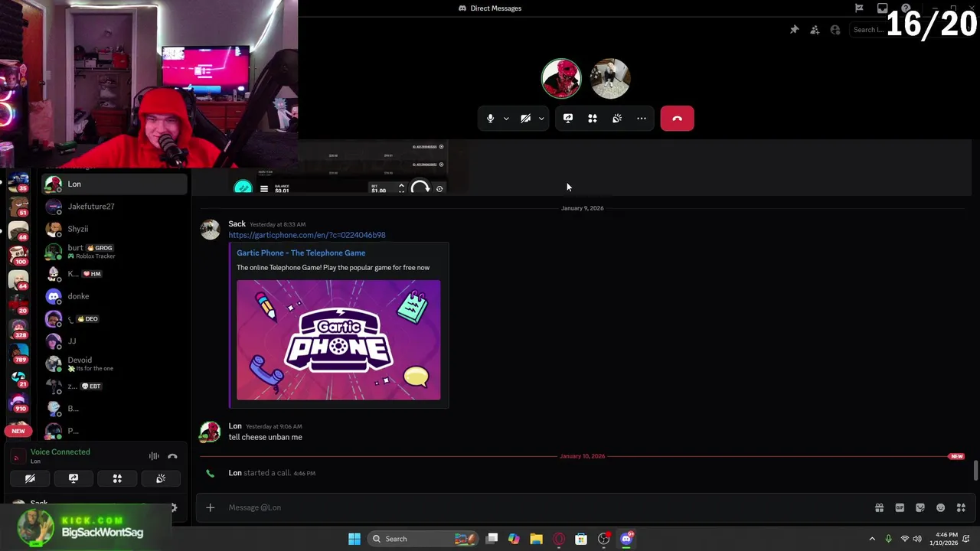Open server with 100 notification badge
The height and width of the screenshot is (551, 980).
pos(18,255)
